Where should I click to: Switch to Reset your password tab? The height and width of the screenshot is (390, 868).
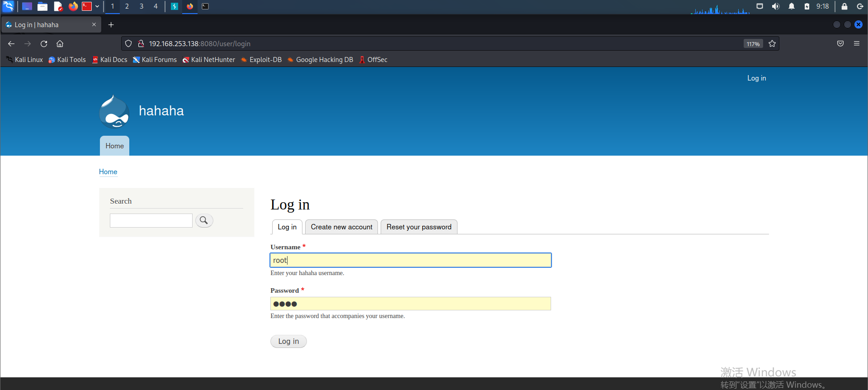(x=419, y=227)
